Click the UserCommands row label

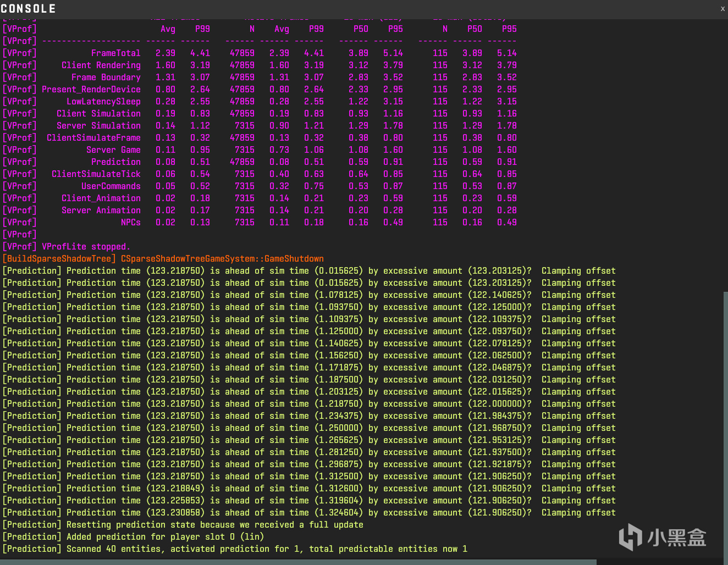(x=111, y=186)
